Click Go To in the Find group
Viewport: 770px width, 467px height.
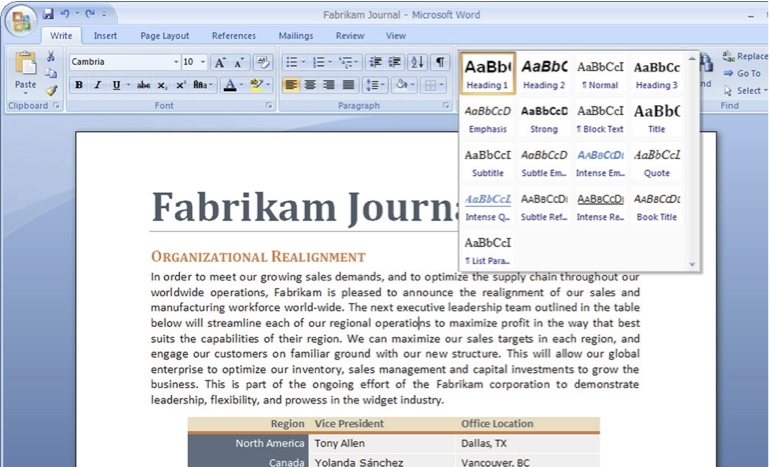[742, 74]
